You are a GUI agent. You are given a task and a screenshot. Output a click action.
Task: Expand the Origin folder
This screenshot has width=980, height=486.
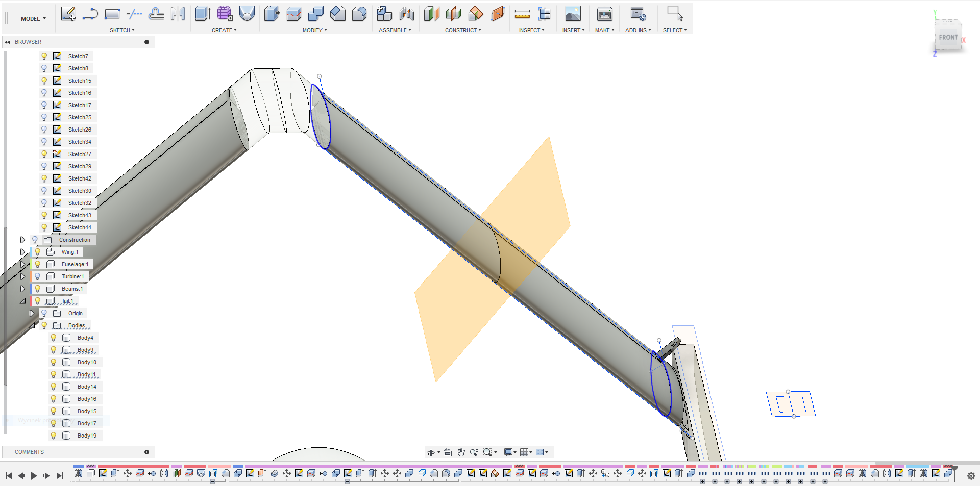(32, 313)
